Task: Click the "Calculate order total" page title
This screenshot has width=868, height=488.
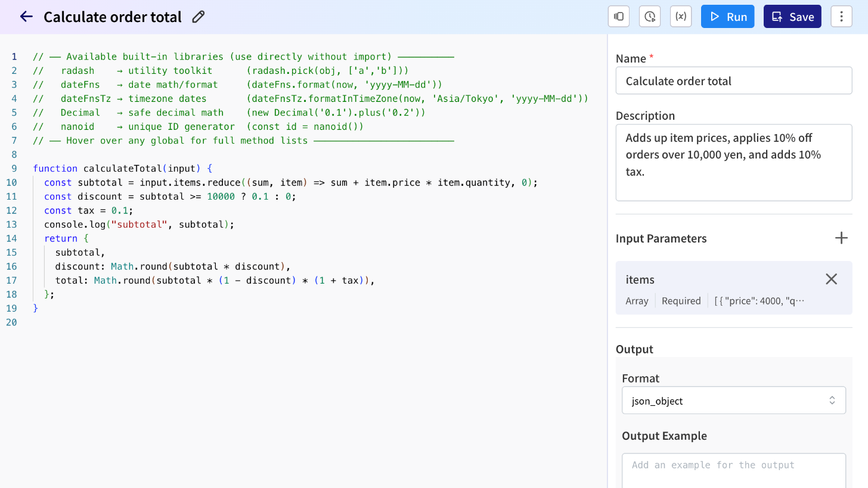Action: click(x=113, y=17)
